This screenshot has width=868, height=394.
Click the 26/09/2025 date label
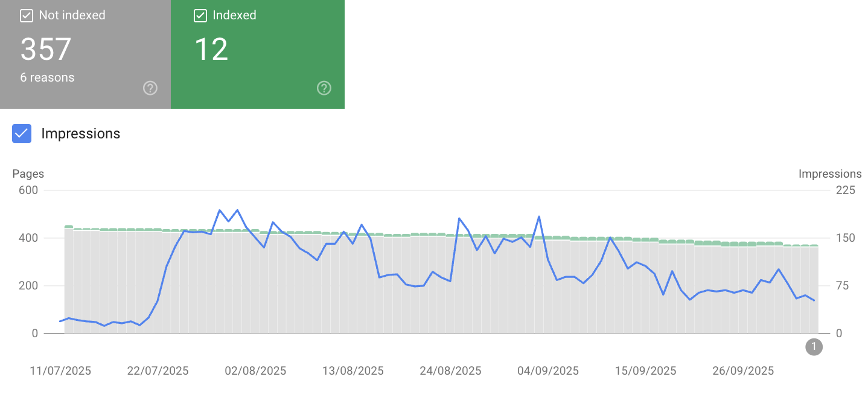742,370
